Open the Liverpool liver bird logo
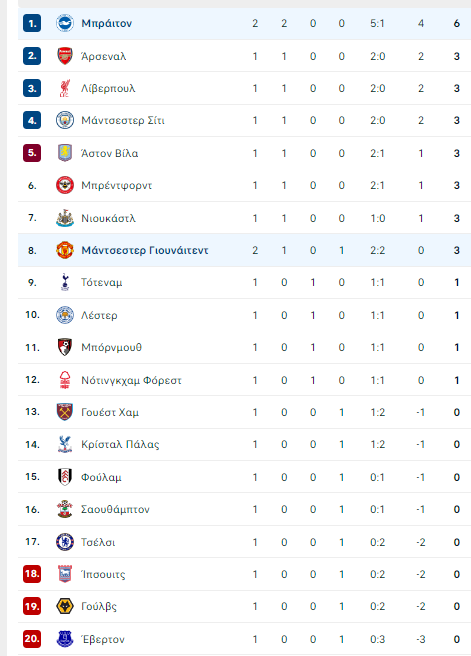 click(x=65, y=88)
